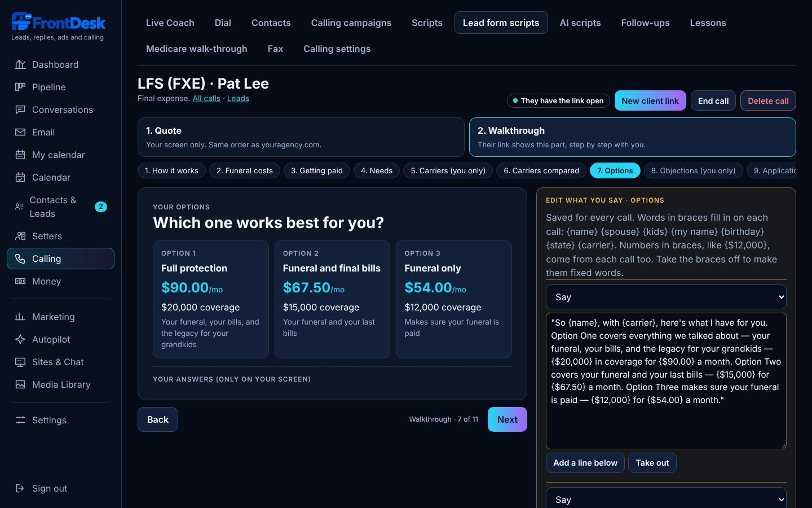Click the They have the link open status

(x=558, y=100)
